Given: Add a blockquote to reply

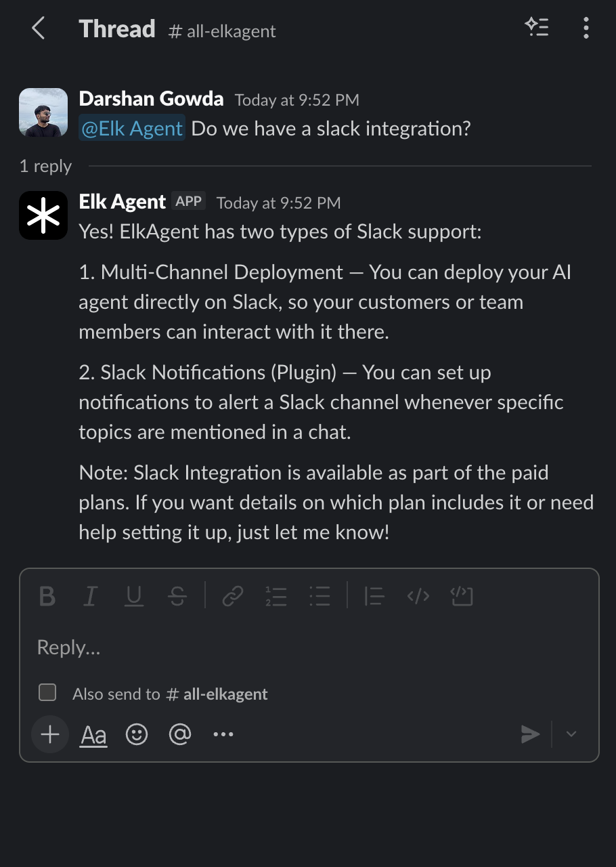Looking at the screenshot, I should [374, 596].
